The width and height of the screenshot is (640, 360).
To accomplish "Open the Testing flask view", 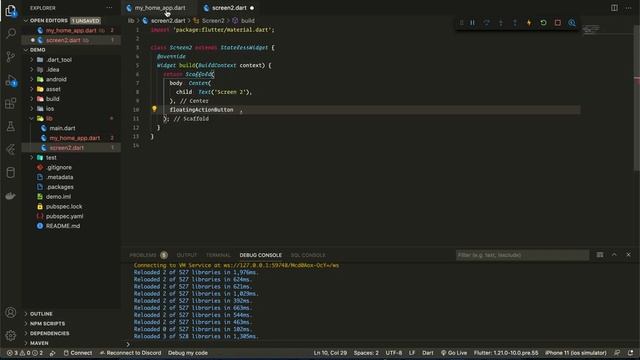I will click(x=11, y=127).
